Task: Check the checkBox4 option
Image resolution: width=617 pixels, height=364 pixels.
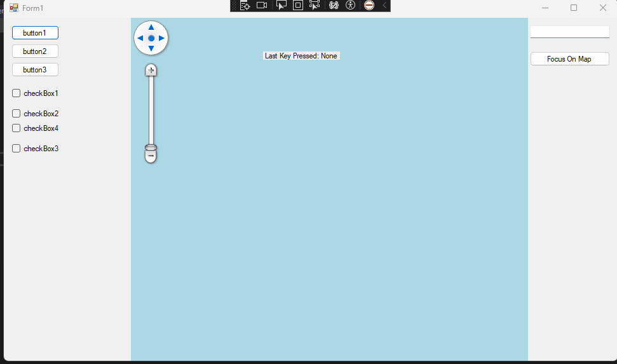Action: [x=17, y=128]
